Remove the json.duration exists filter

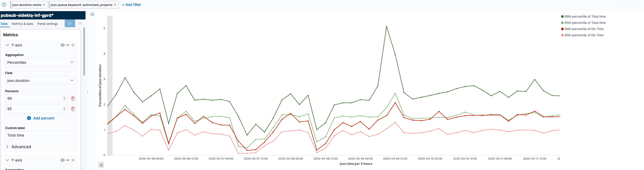(x=44, y=5)
